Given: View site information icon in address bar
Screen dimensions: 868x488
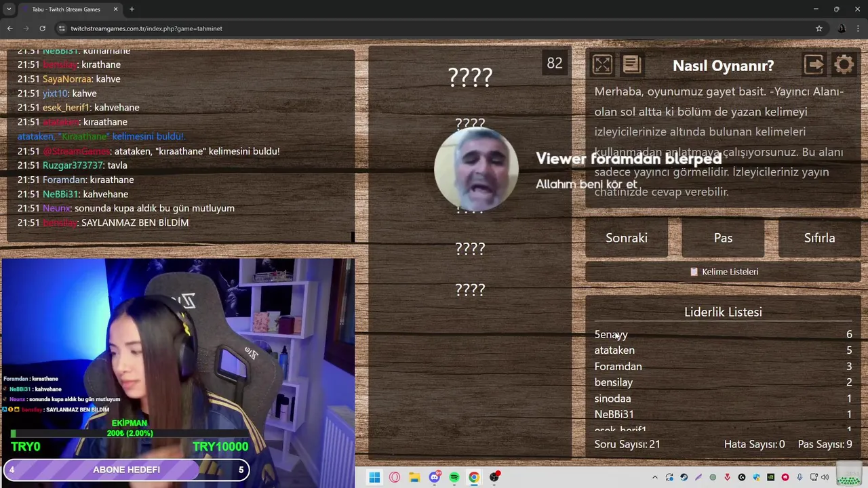Looking at the screenshot, I should coord(62,28).
